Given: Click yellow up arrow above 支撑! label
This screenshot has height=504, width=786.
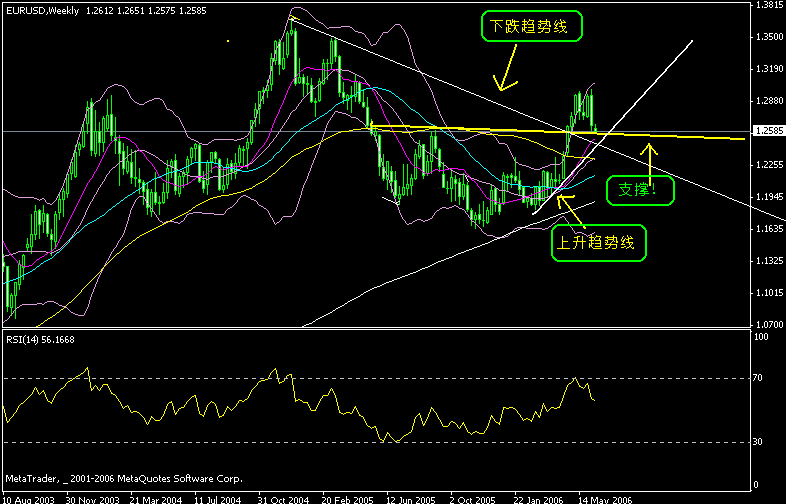Looking at the screenshot, I should pyautogui.click(x=649, y=164).
